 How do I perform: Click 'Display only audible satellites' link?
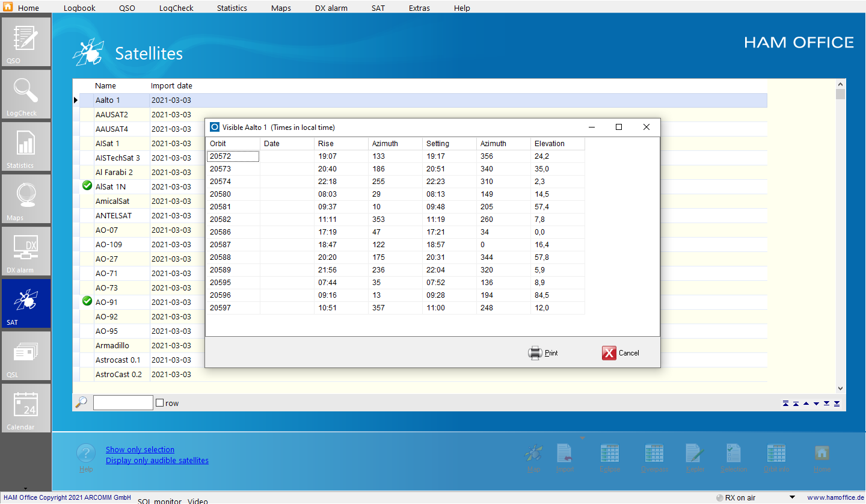[157, 460]
